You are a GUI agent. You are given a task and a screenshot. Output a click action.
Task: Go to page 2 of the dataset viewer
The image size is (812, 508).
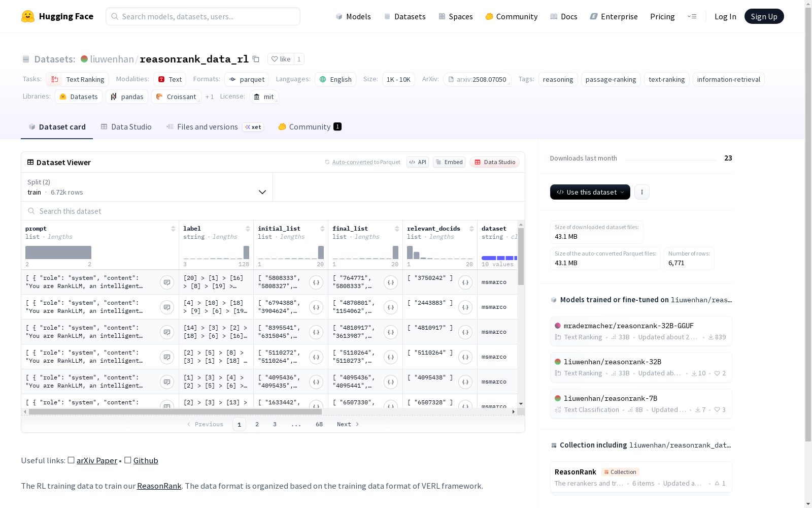point(257,424)
